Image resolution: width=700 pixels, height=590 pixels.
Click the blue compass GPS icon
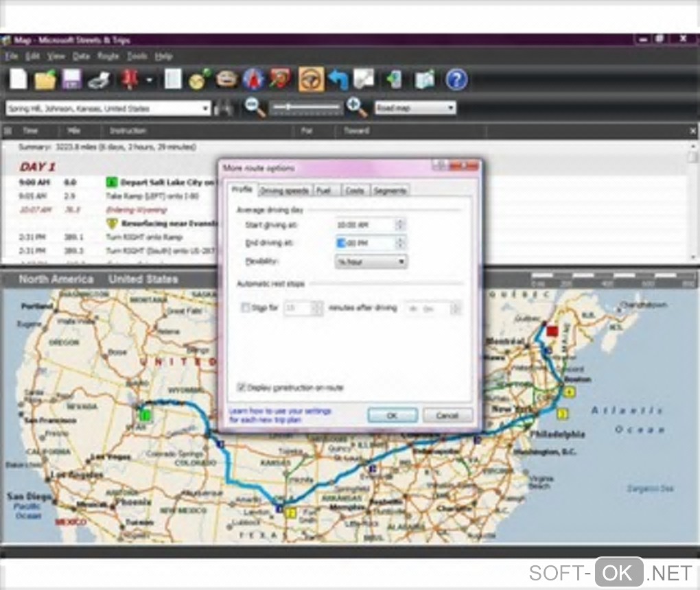pyautogui.click(x=253, y=80)
